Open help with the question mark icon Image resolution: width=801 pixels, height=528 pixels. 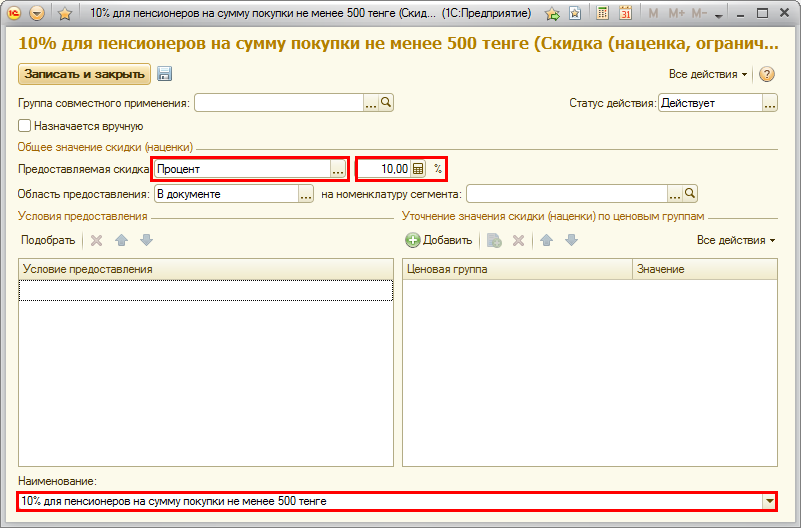(767, 74)
